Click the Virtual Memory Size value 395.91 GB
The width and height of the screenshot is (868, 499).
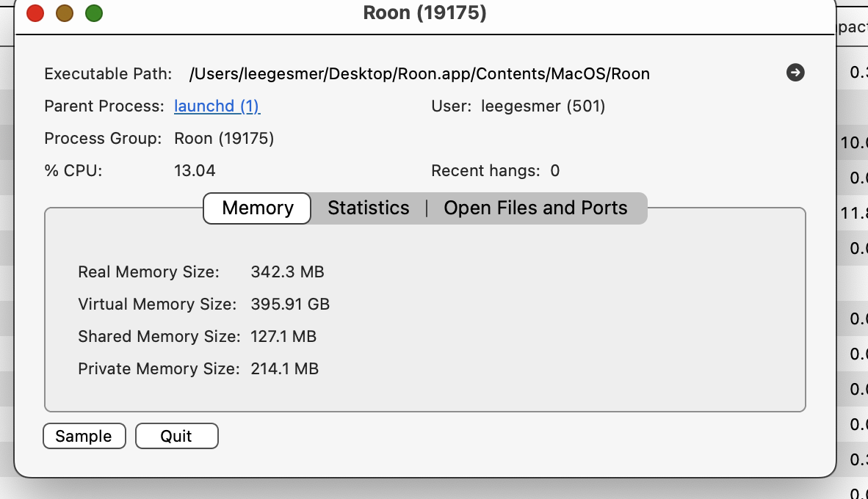click(290, 305)
